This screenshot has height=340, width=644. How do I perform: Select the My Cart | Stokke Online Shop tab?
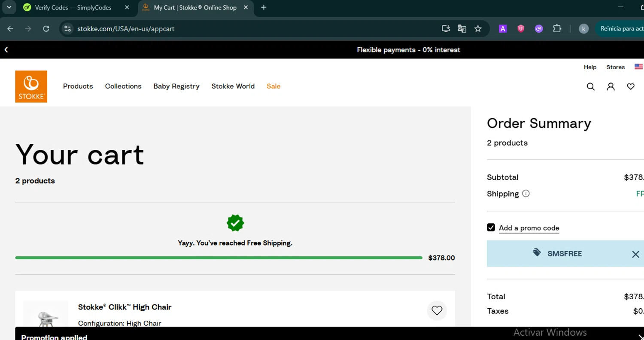pyautogui.click(x=196, y=8)
